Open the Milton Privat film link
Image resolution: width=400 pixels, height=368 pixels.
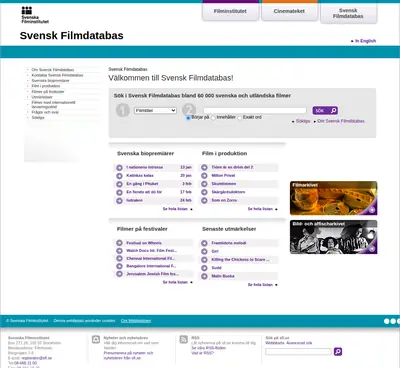click(223, 176)
